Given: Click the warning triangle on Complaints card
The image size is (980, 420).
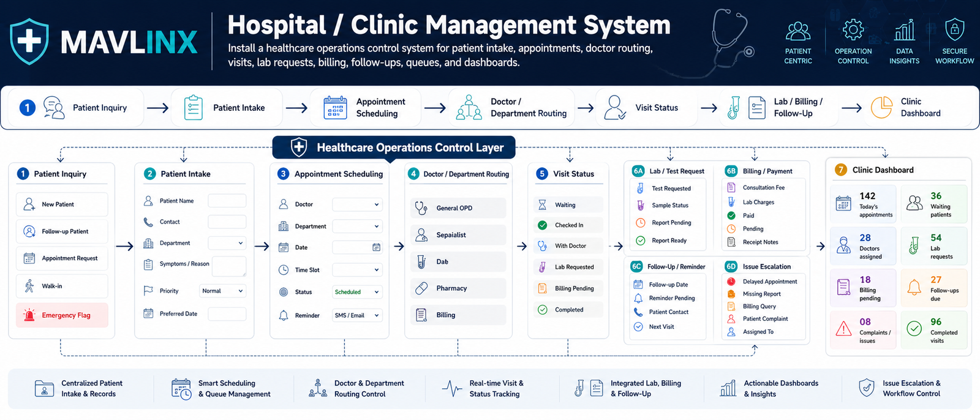Looking at the screenshot, I should [843, 329].
